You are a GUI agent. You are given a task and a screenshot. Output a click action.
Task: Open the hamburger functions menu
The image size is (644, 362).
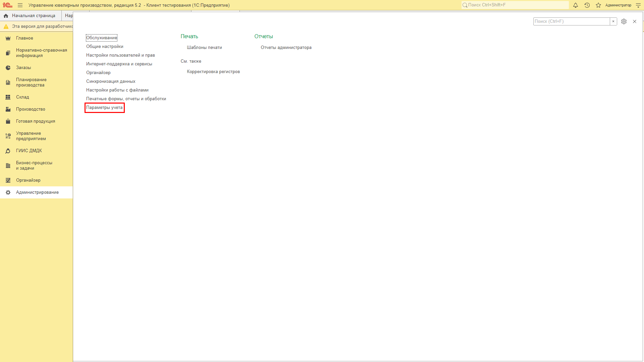(20, 5)
